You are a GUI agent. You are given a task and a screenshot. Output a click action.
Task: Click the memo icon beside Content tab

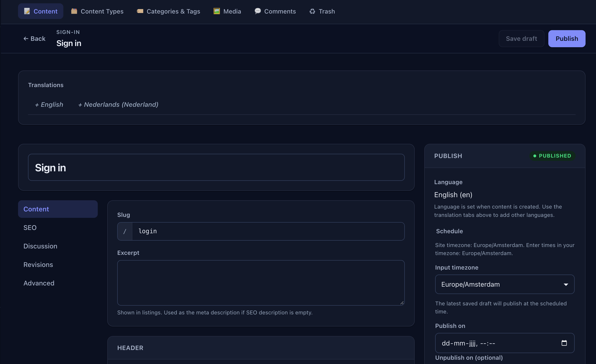point(27,11)
